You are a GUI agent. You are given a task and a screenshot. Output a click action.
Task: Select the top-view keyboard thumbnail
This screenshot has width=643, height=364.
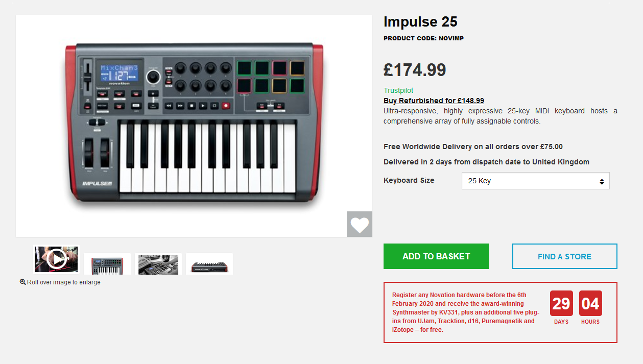pos(107,263)
